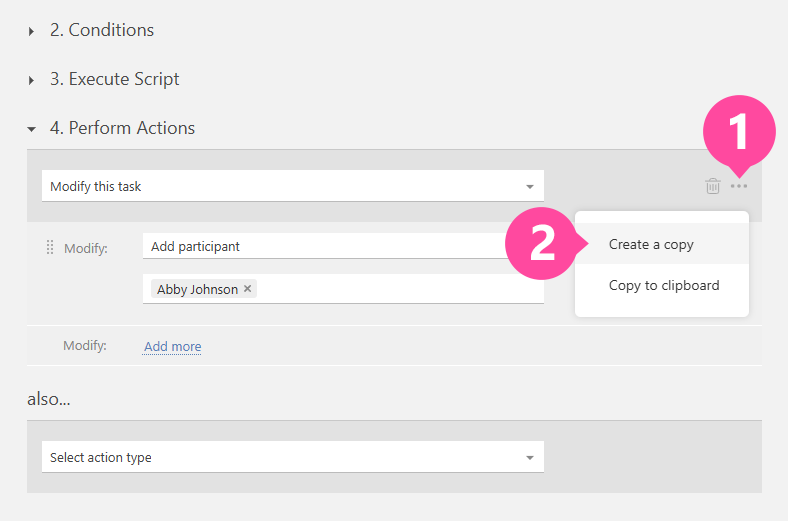Click the pink number 1 marker
Screen dimensions: 788x521
(x=739, y=131)
